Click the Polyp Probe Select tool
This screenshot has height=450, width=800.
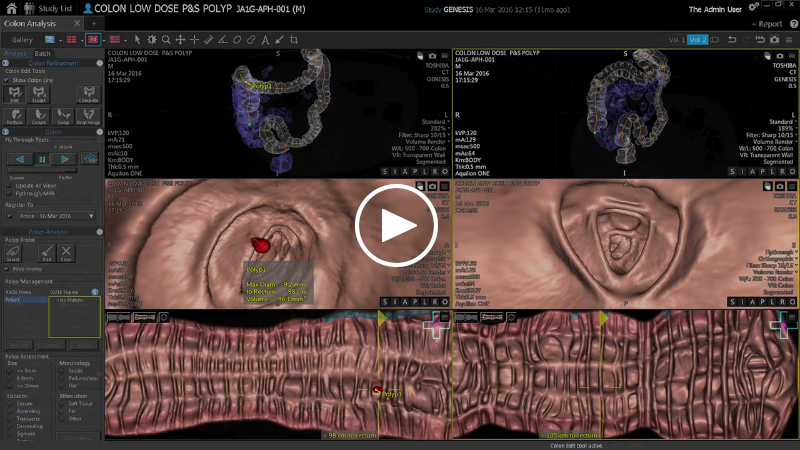point(13,253)
